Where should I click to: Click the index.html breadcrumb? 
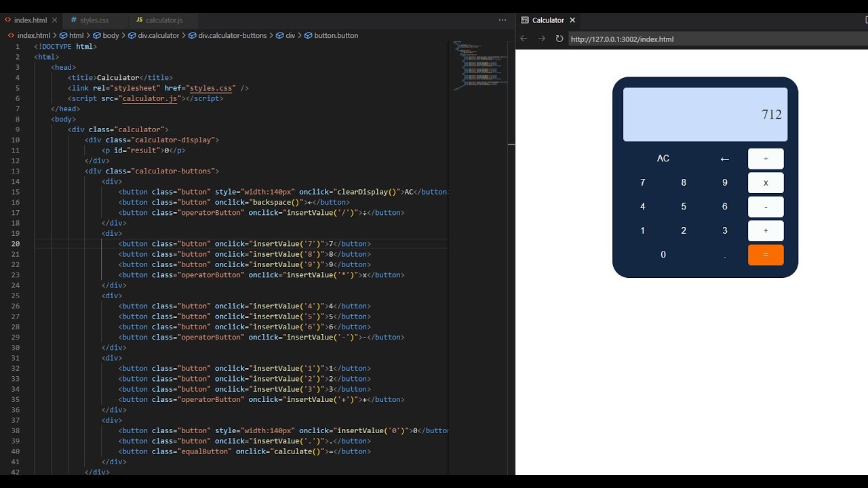coord(33,35)
